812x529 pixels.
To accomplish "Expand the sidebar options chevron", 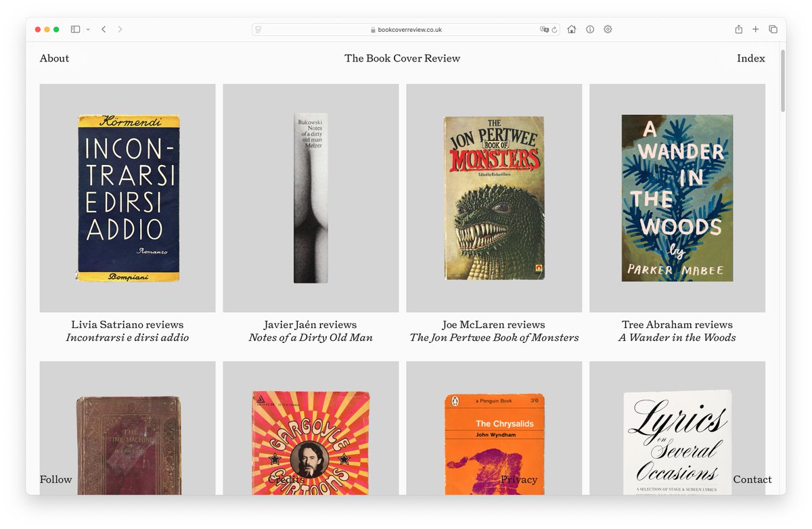I will coord(89,29).
